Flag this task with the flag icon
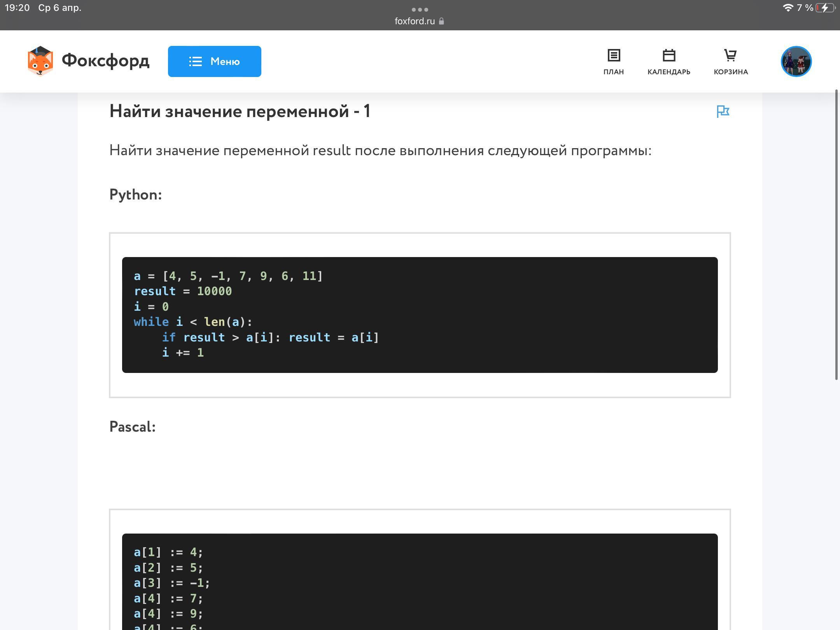 tap(723, 112)
